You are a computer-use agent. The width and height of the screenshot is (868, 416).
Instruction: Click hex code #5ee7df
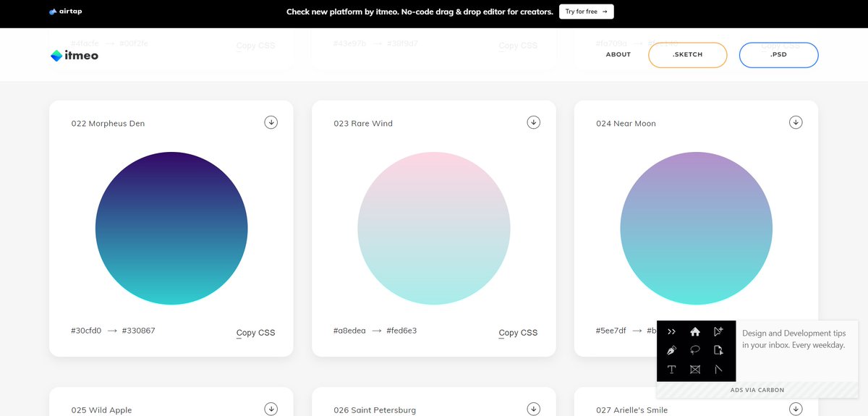[x=611, y=331]
